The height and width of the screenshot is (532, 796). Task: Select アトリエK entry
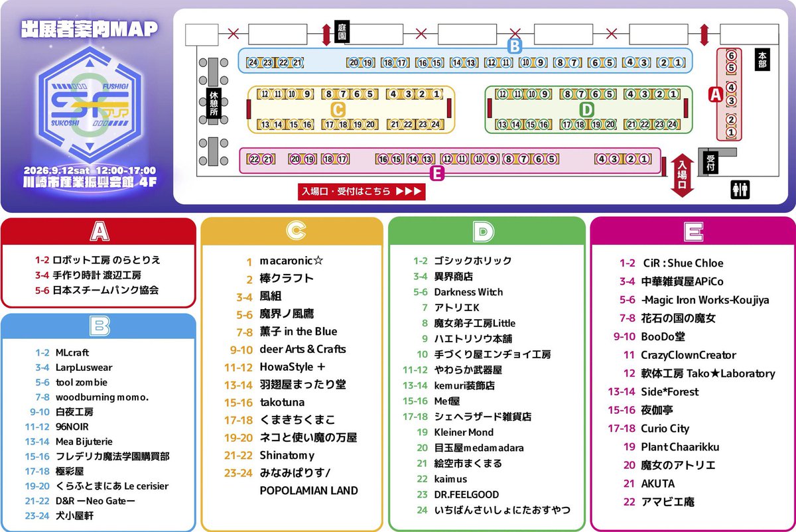[x=456, y=308]
